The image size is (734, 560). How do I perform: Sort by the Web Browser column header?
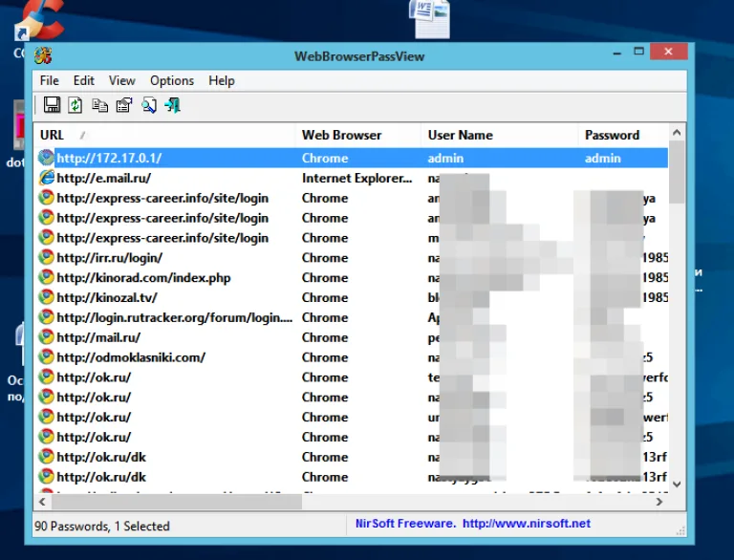358,135
